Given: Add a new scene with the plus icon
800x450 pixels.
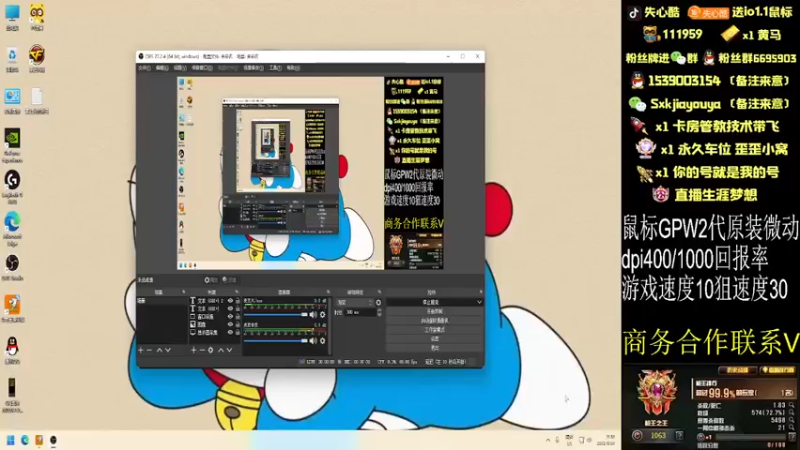Looking at the screenshot, I should (x=141, y=350).
